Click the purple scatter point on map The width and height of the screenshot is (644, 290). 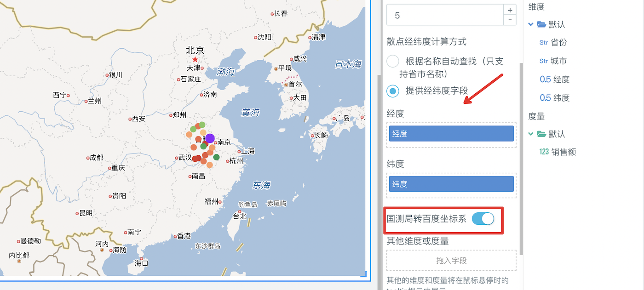point(210,138)
